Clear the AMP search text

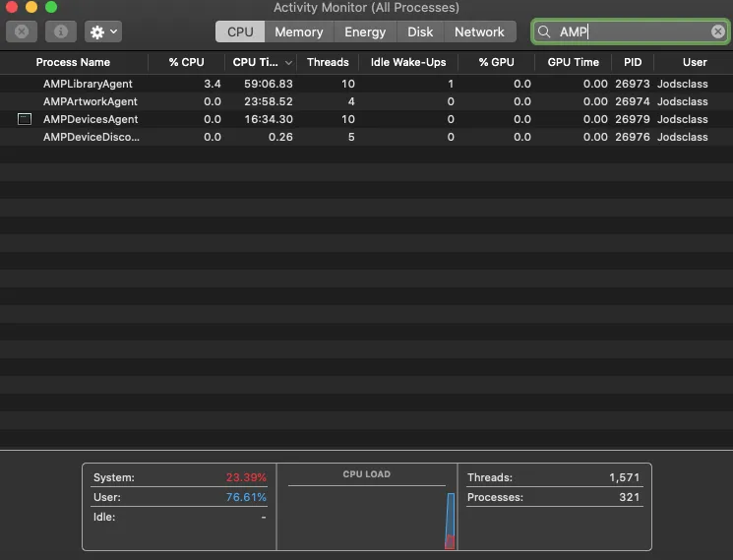pos(718,31)
